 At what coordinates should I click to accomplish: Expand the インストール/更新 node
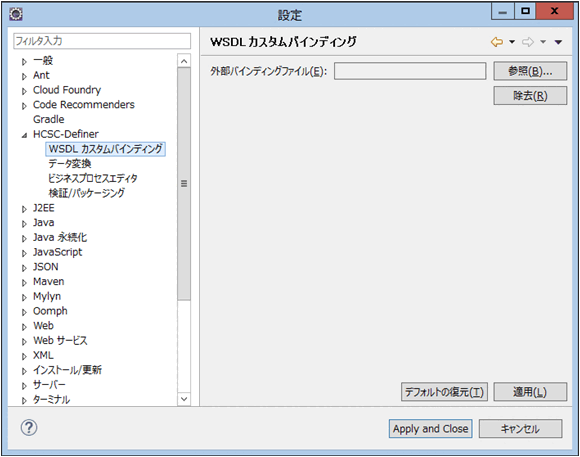24,371
